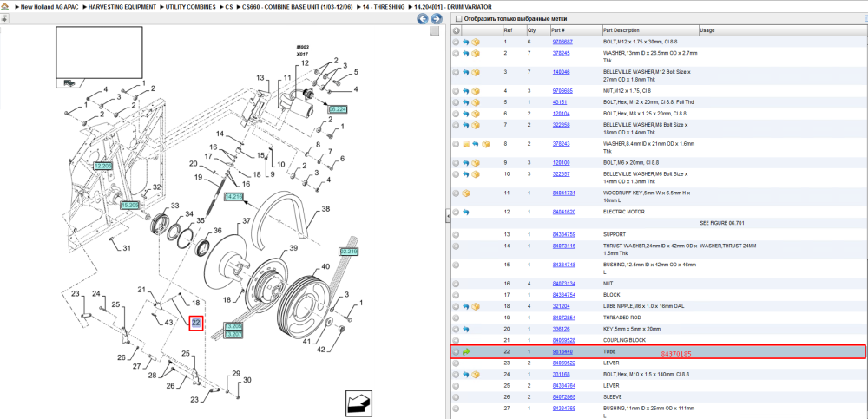Open part number link 84334759

564,235
